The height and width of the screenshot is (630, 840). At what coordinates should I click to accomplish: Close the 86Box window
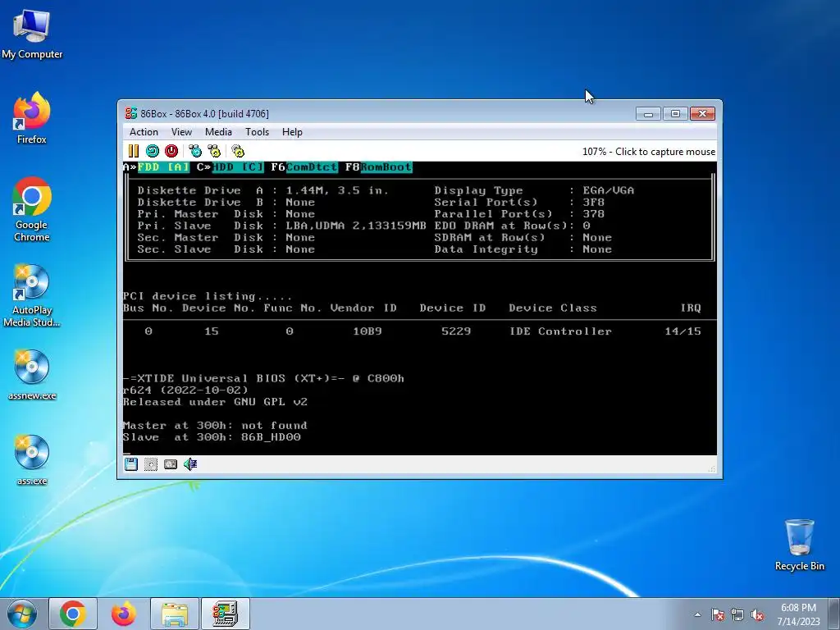coord(702,113)
